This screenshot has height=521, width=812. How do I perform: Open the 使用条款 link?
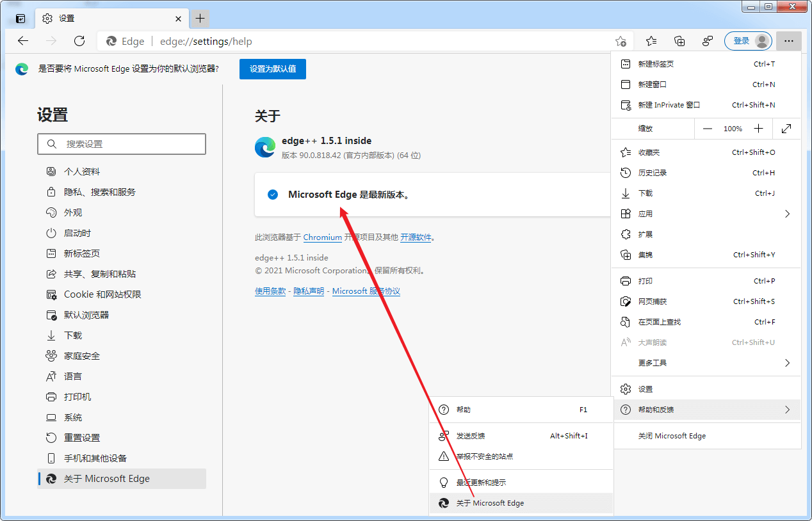coord(270,291)
